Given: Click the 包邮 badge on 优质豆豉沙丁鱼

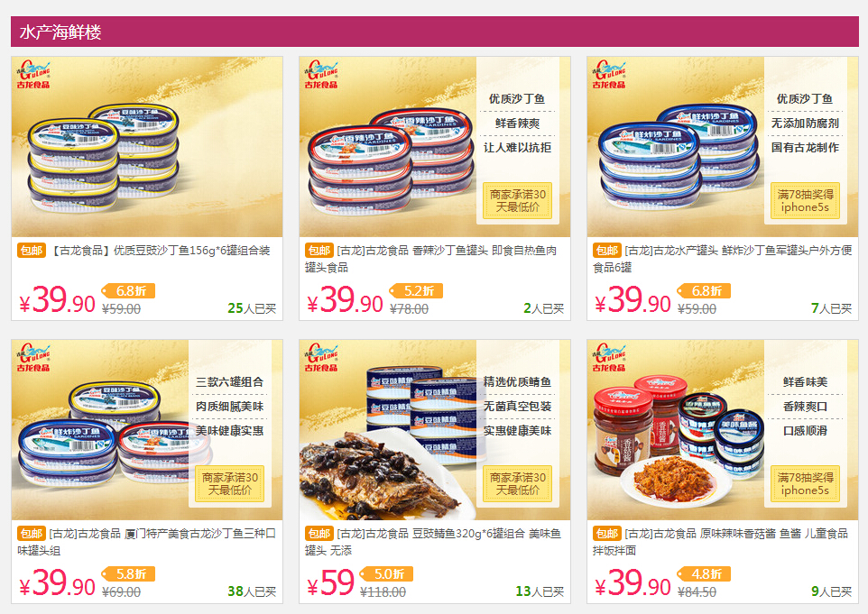Looking at the screenshot, I should click(x=32, y=251).
